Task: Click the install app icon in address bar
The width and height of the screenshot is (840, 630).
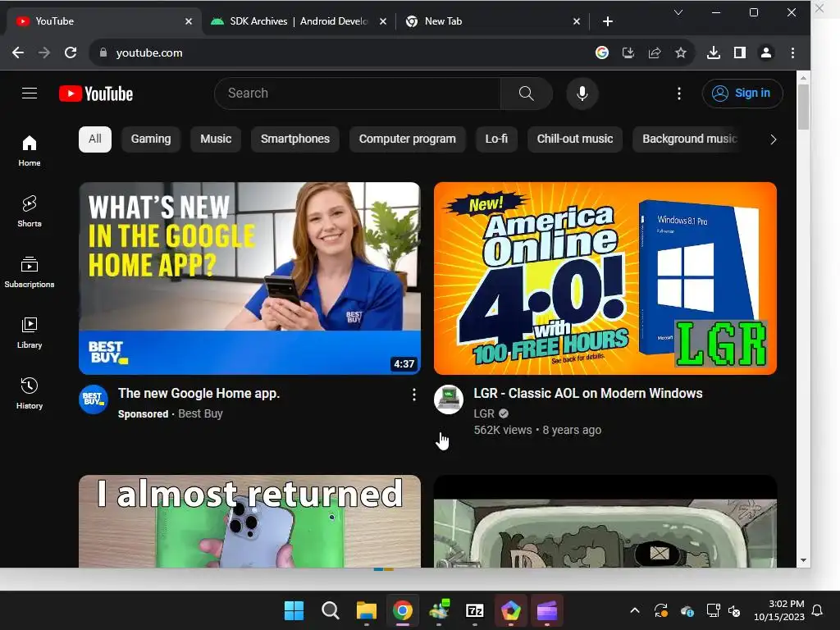Action: point(628,52)
